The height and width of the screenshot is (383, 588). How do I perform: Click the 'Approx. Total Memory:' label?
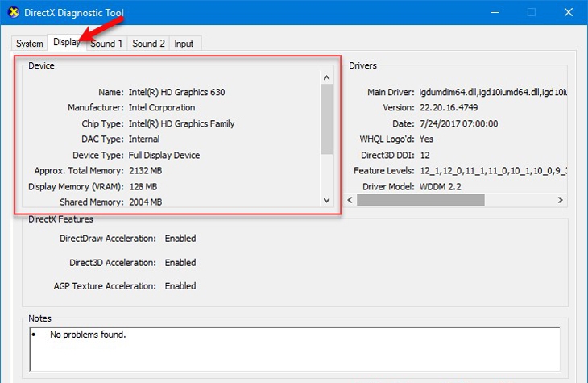79,170
